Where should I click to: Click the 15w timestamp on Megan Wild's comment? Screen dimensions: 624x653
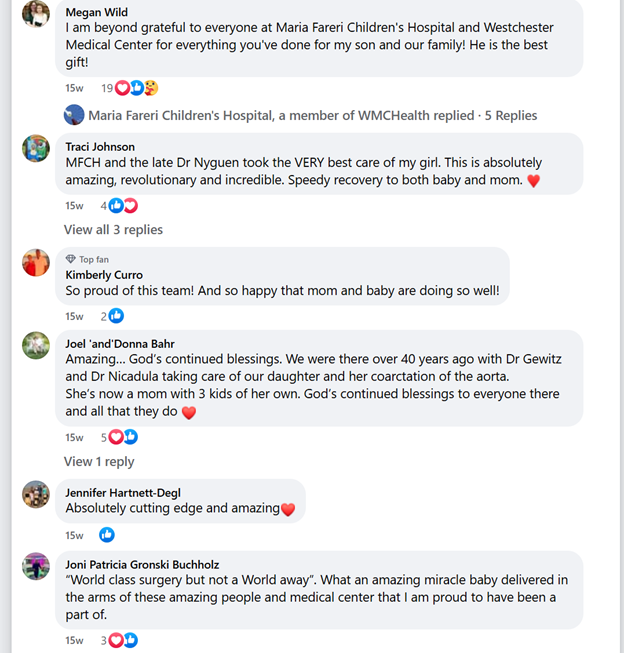click(x=75, y=88)
